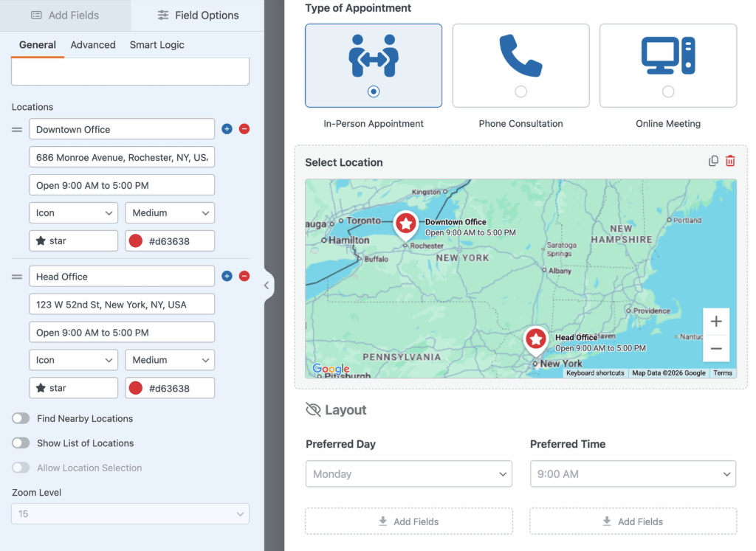The image size is (756, 551).
Task: Switch to the Advanced tab
Action: 92,44
